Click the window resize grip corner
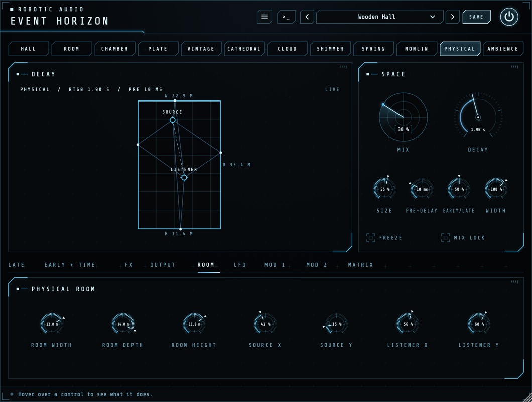Screen dimensions: 532x402 click(x=527, y=397)
